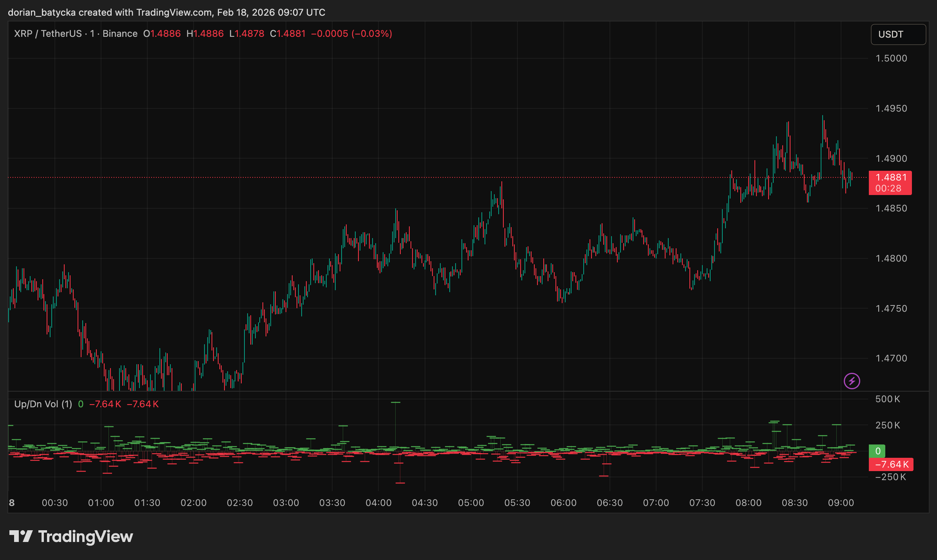The image size is (937, 560).
Task: Click the red −7.64K volume tag
Action: 891,464
